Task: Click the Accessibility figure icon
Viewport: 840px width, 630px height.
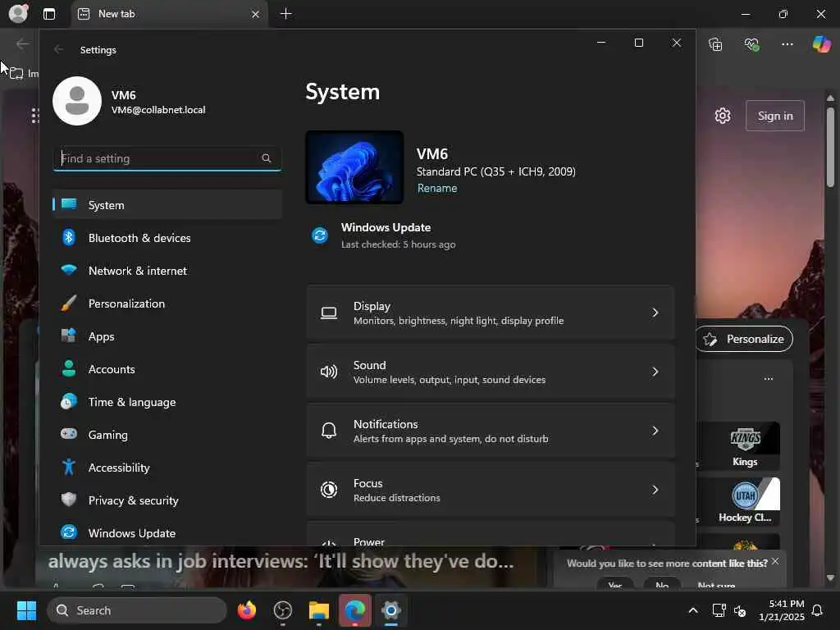Action: click(69, 467)
